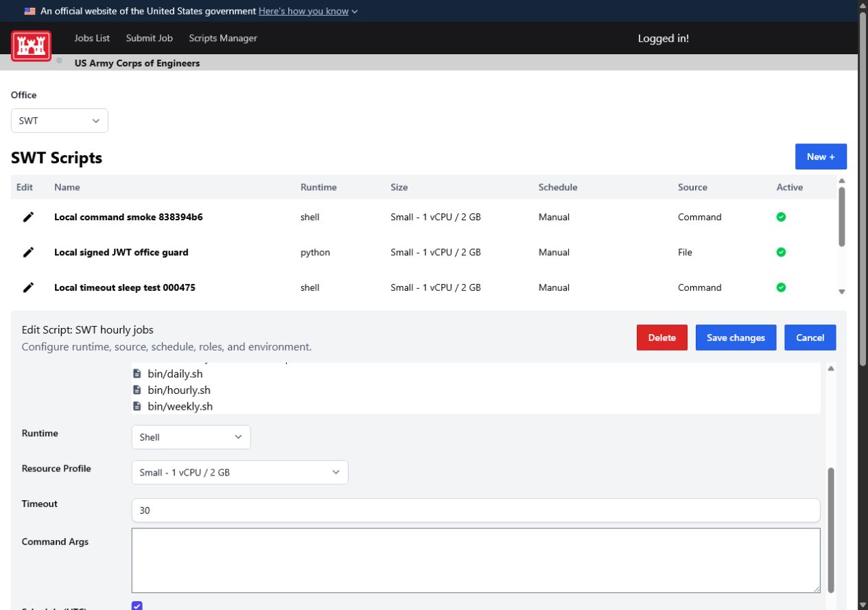Open the Runtime Shell dropdown
Image resolution: width=868 pixels, height=610 pixels.
(x=191, y=437)
